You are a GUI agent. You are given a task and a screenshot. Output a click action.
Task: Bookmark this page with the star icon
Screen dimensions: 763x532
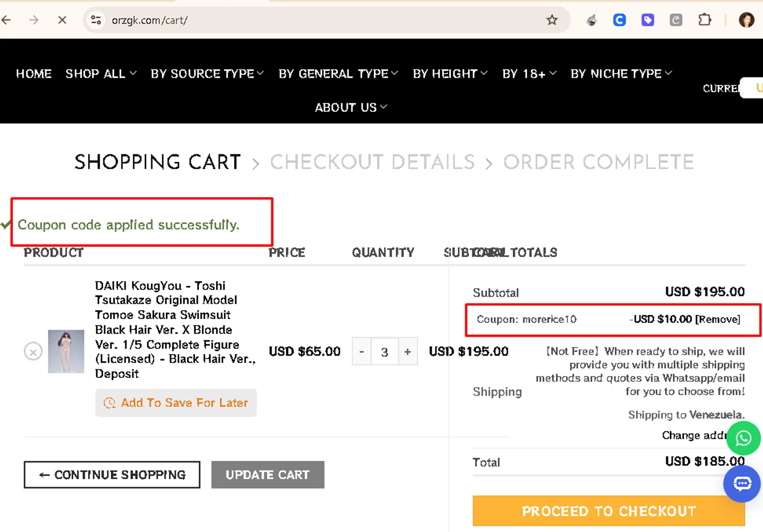[x=552, y=20]
